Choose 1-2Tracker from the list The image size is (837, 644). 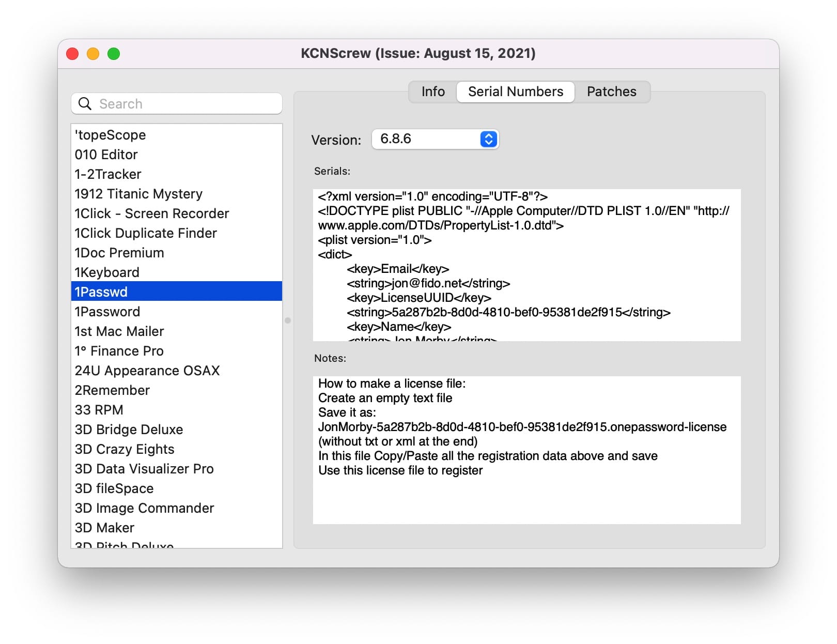[177, 174]
